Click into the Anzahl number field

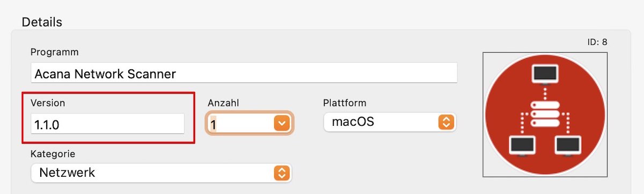tap(241, 124)
